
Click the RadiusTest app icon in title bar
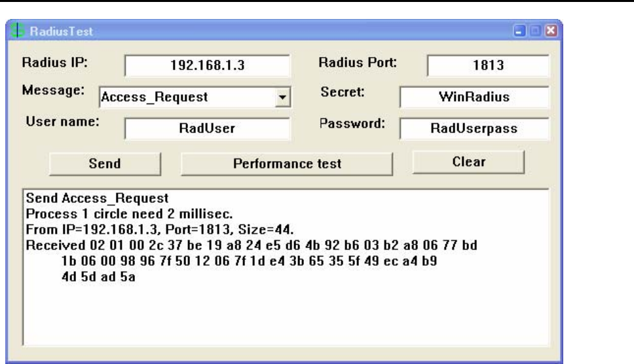tap(18, 31)
